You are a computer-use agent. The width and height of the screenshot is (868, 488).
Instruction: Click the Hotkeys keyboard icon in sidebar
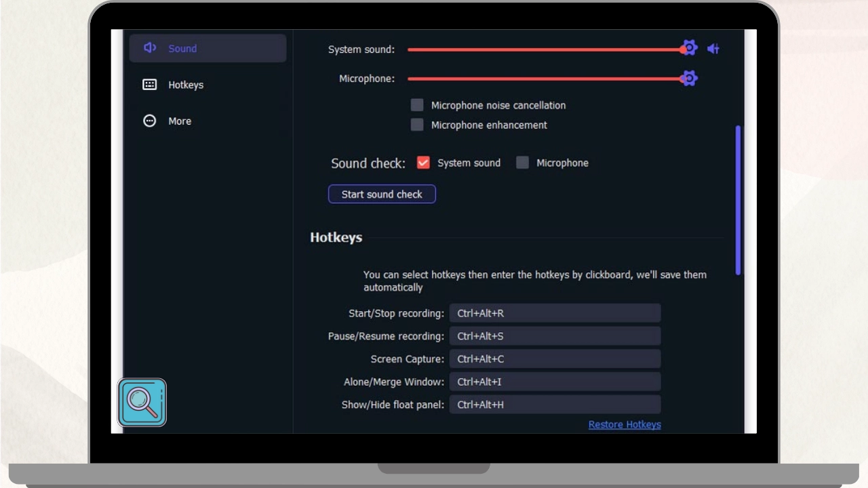(150, 85)
